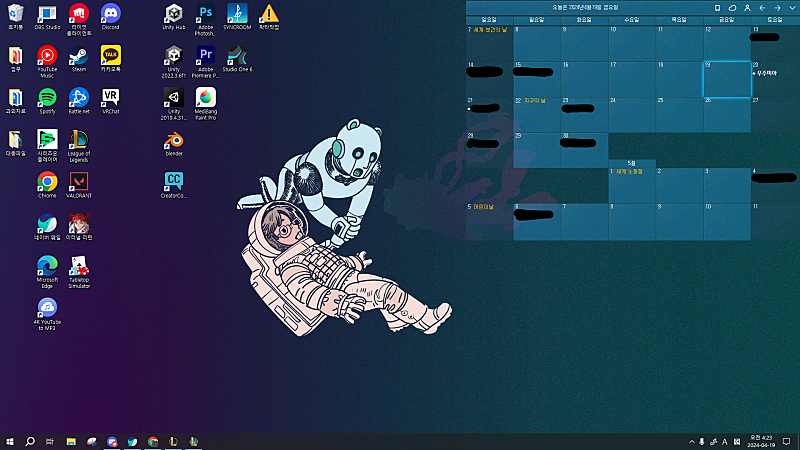This screenshot has height=450, width=800.
Task: Open the taskbar clock and date
Action: point(760,441)
